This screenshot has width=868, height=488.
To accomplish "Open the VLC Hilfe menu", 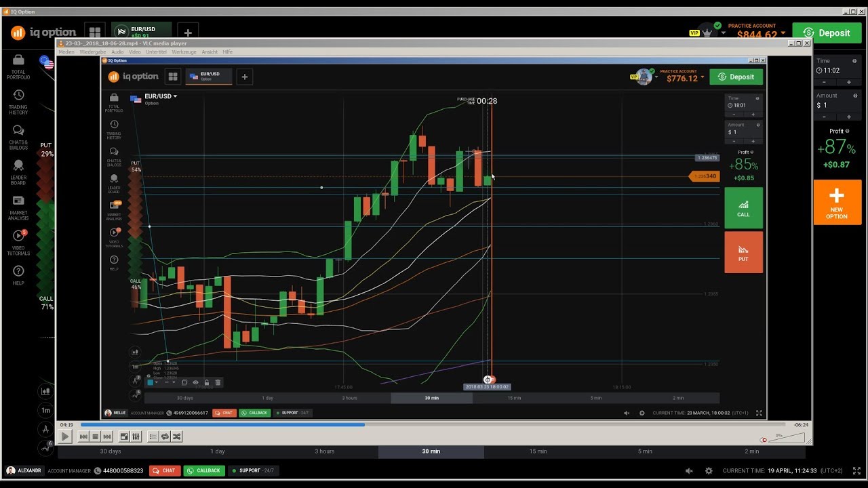I will tap(228, 52).
